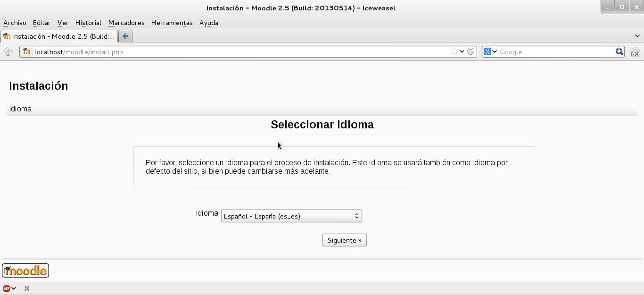This screenshot has height=295, width=644.
Task: Click the moodle logo at page bottom
Action: pos(25,270)
